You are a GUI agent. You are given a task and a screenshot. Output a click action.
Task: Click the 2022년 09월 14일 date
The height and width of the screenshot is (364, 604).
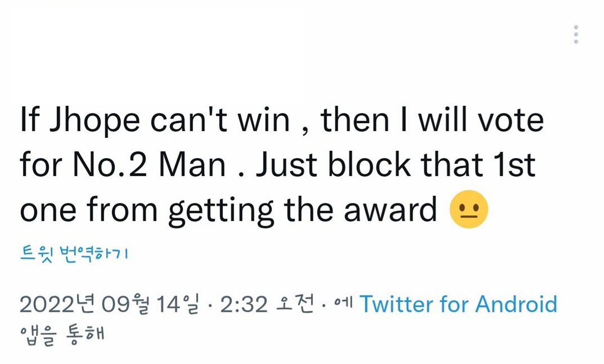109,304
